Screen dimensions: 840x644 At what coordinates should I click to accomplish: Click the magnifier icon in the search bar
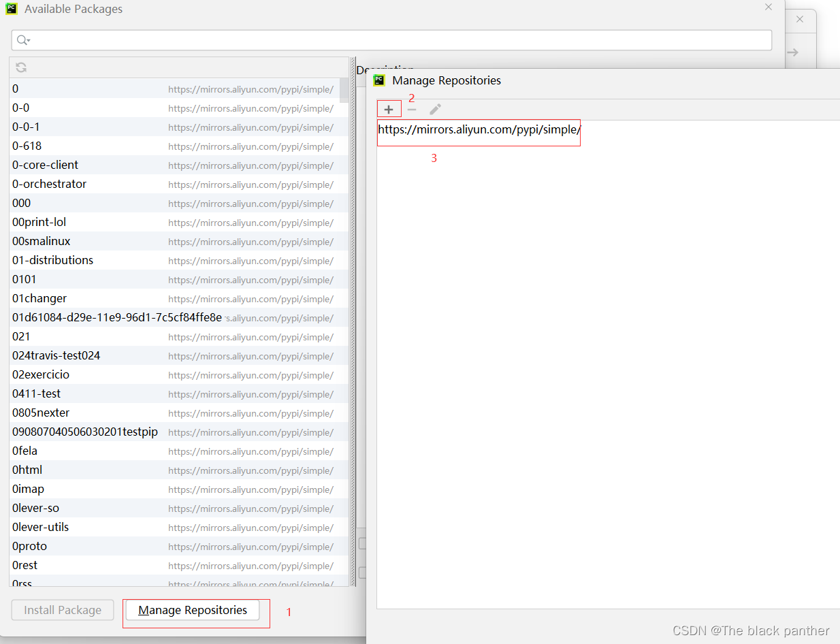20,40
